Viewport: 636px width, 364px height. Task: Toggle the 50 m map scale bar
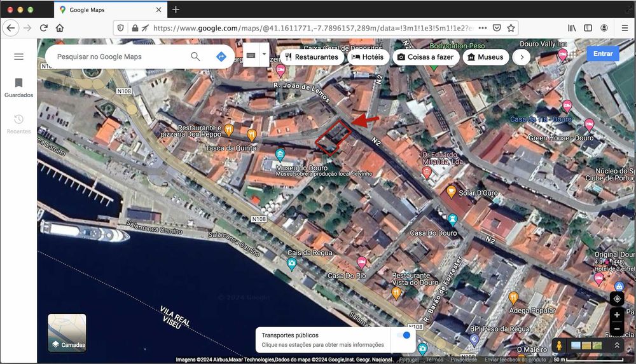[x=588, y=360]
